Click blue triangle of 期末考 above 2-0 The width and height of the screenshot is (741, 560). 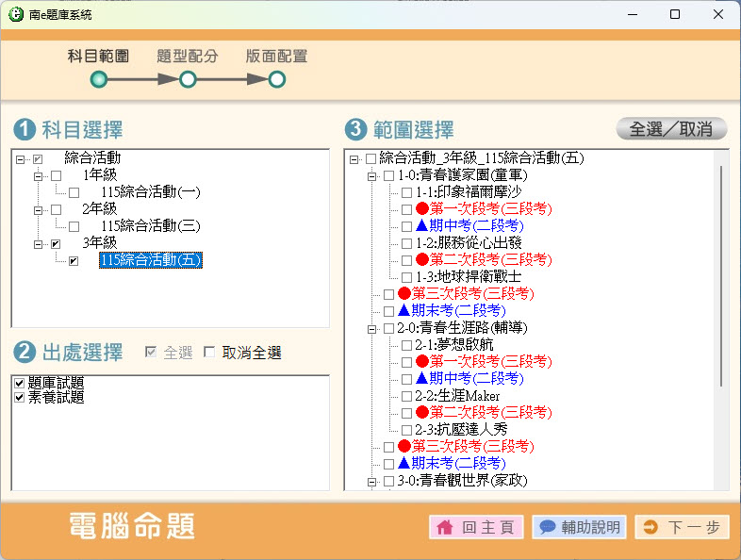click(404, 310)
